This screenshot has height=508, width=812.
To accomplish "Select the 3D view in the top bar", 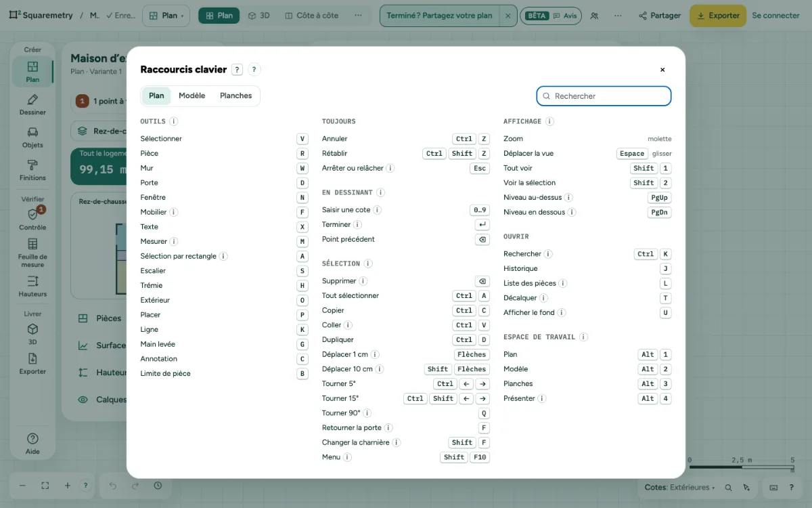I will click(258, 16).
